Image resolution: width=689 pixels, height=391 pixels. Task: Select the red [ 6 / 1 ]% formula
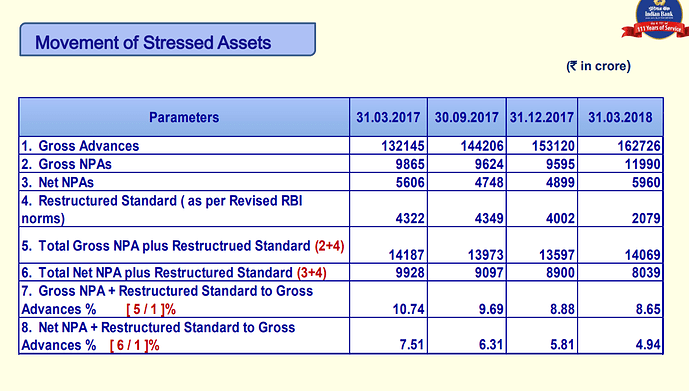pos(134,345)
